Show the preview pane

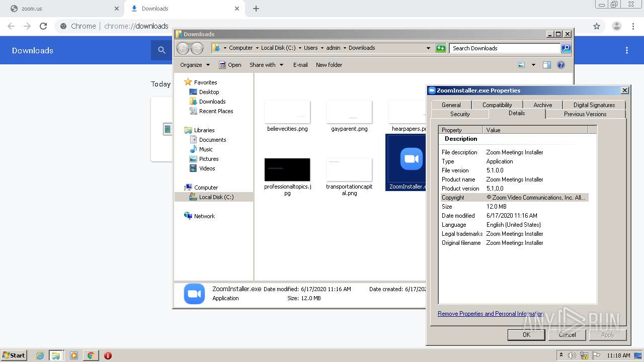point(547,65)
